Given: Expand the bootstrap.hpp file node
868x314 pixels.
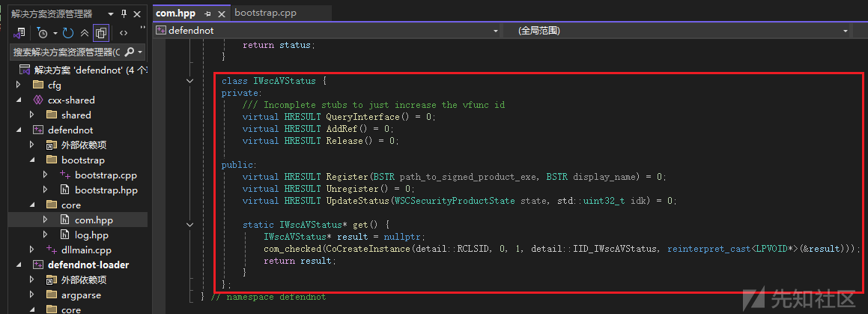Looking at the screenshot, I should pos(46,190).
